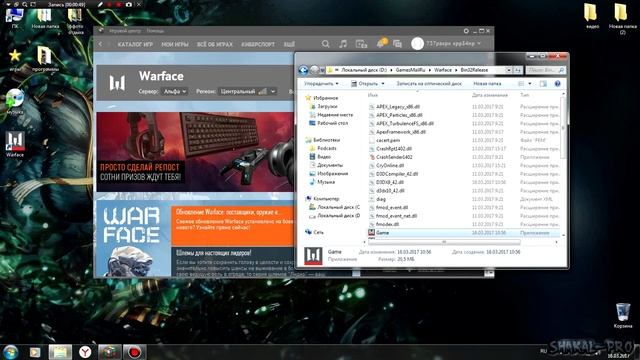
Task: Click the Имя column header
Action: (x=373, y=95)
